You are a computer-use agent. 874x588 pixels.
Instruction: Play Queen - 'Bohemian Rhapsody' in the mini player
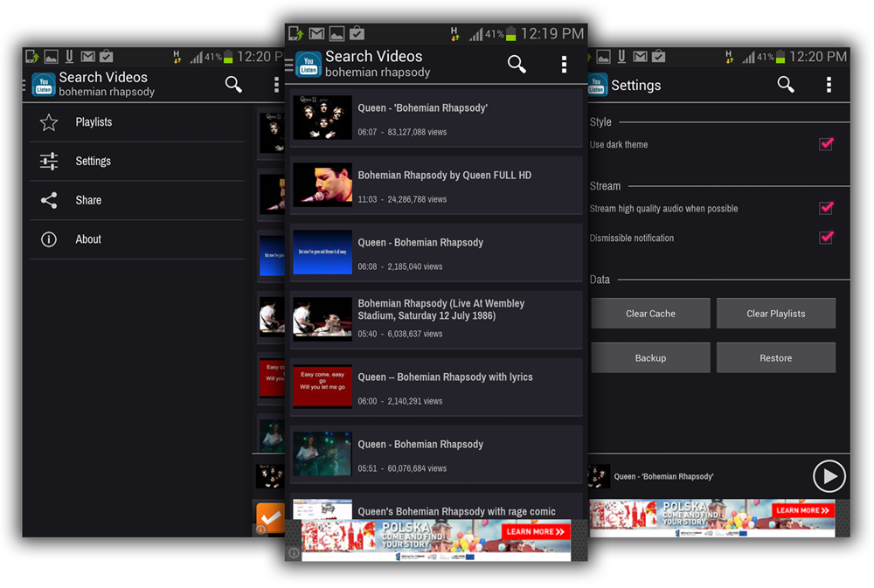pyautogui.click(x=829, y=476)
